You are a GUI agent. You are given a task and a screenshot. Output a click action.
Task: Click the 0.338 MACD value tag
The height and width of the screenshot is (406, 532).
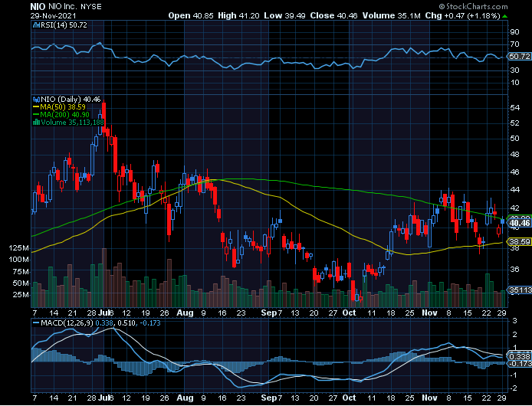[519, 356]
